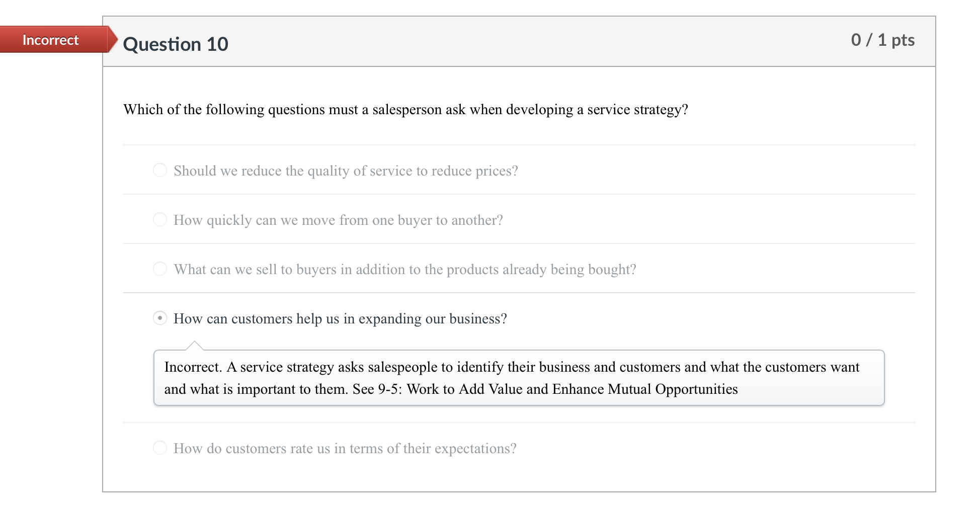980x508 pixels.
Task: Click the answer text 'Should we reduce the quality of service'
Action: click(346, 171)
